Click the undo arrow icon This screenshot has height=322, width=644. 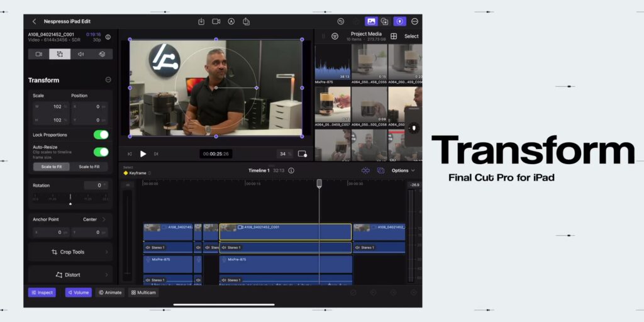pos(340,21)
